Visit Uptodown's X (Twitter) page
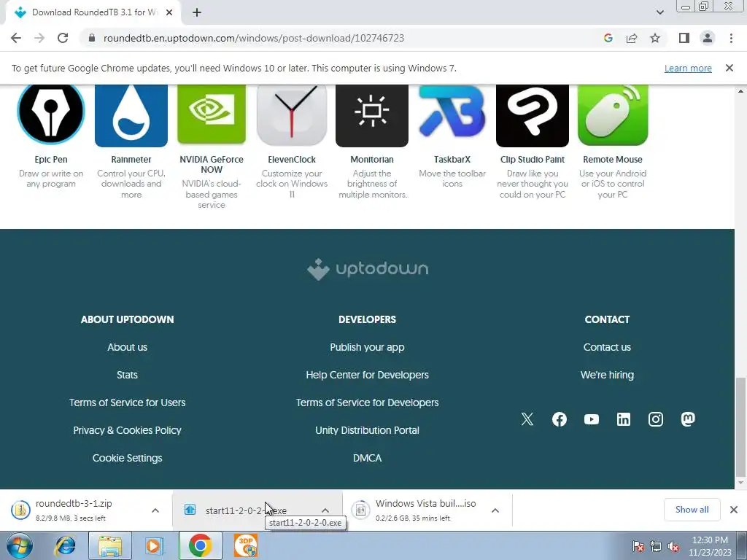The width and height of the screenshot is (747, 560). coord(527,419)
